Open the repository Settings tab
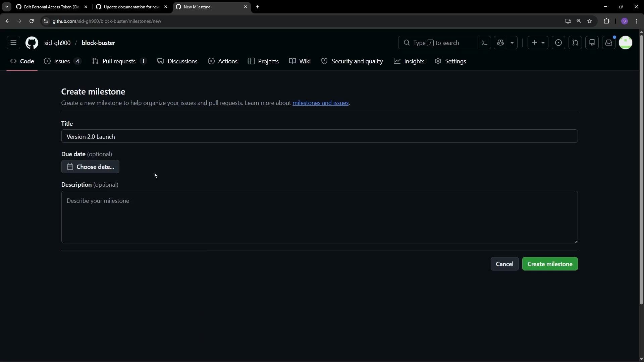Screen dimensions: 644x362 450,61
